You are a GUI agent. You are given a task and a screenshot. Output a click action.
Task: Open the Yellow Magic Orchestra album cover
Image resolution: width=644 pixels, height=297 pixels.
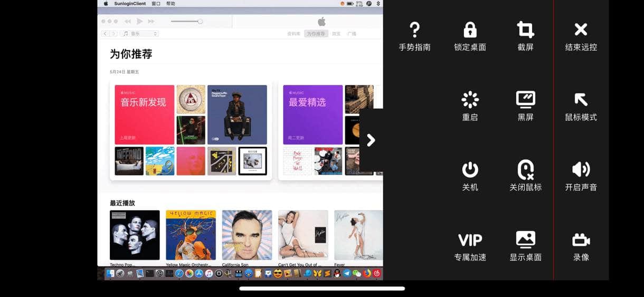pyautogui.click(x=191, y=235)
